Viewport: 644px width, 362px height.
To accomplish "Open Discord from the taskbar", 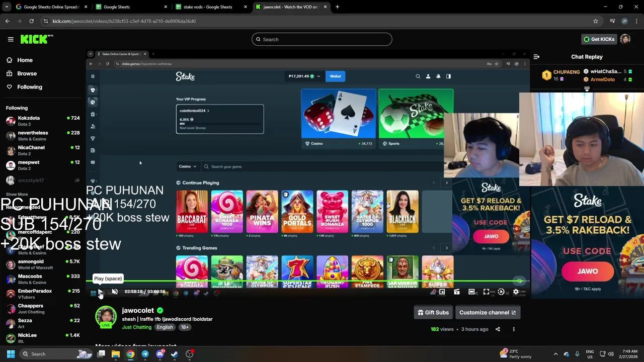I will [x=160, y=354].
